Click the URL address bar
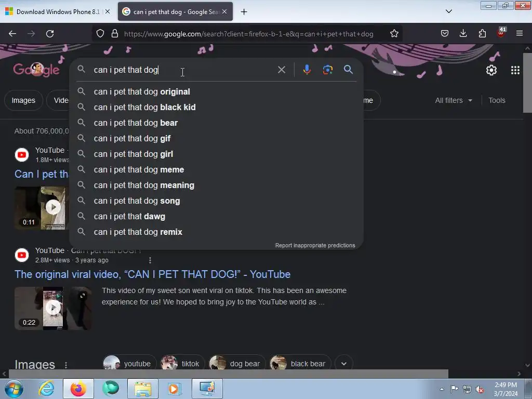The height and width of the screenshot is (399, 532). 248,34
